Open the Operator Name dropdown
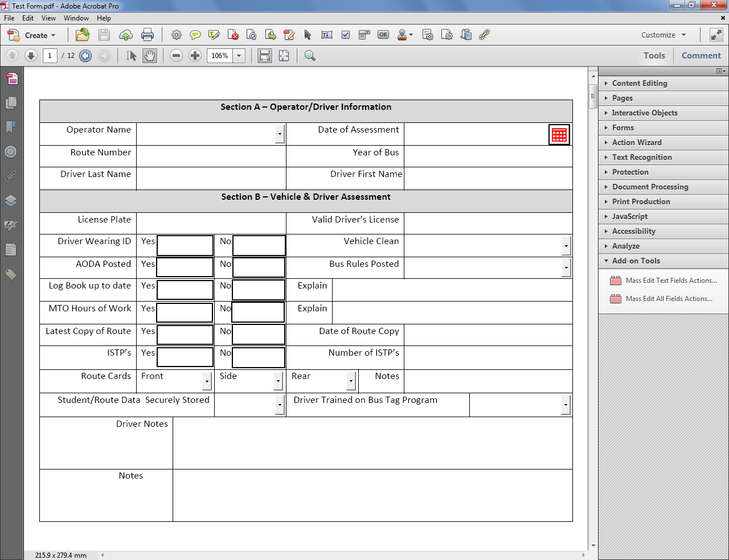This screenshot has width=729, height=560. 280,134
